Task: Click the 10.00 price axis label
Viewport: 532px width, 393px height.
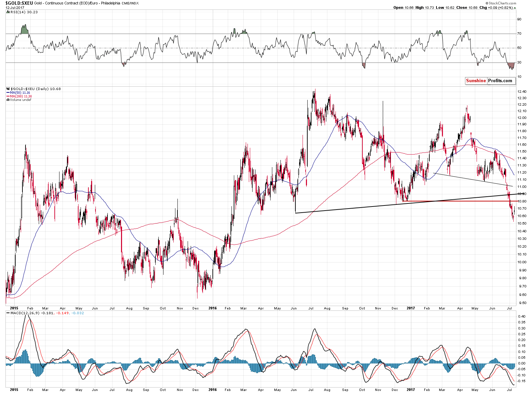Action: [522, 262]
